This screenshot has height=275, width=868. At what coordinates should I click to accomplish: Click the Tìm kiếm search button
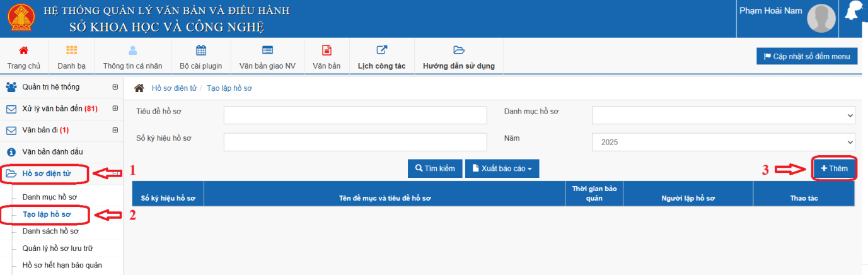pyautogui.click(x=435, y=168)
